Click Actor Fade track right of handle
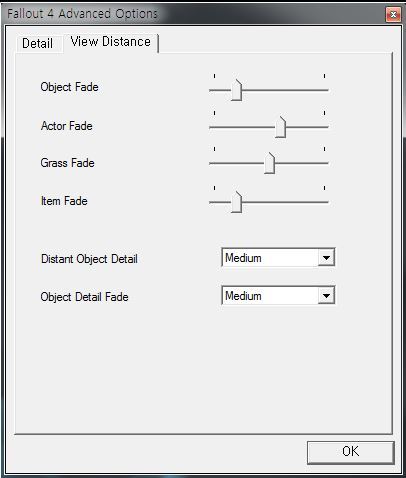The height and width of the screenshot is (478, 406). click(308, 127)
